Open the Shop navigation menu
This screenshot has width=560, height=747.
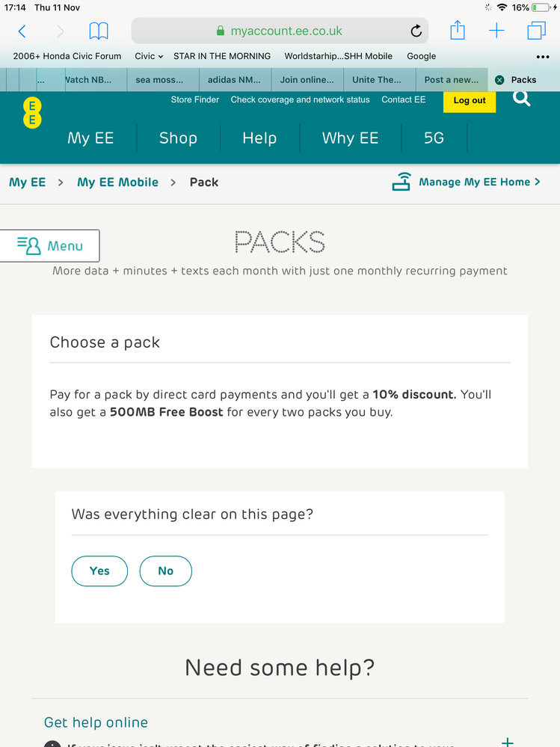(x=178, y=138)
